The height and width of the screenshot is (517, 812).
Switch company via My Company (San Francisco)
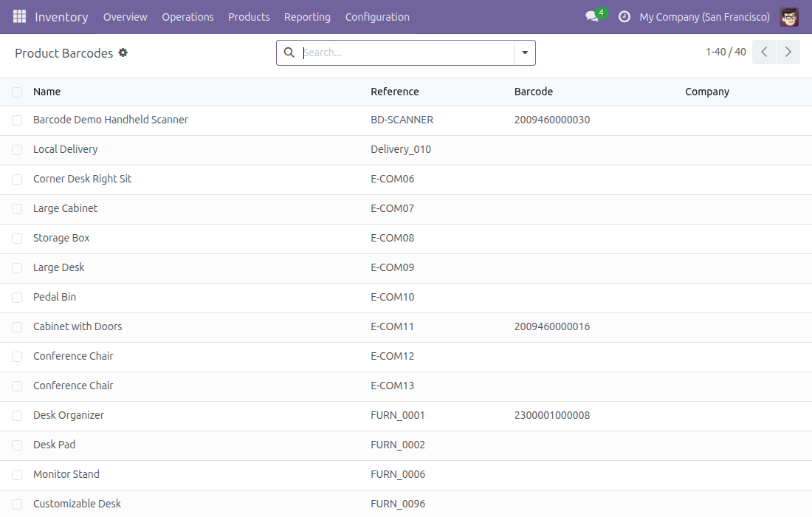(x=704, y=16)
